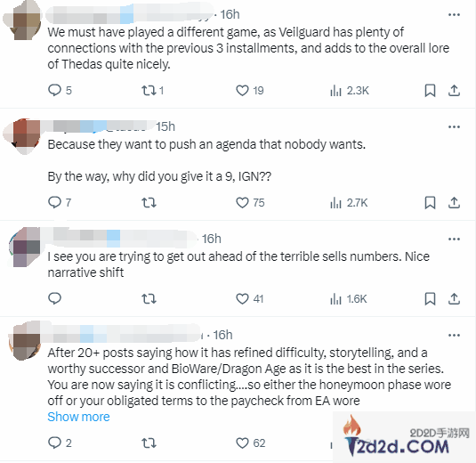Viewport: 476px width, 463px height.
Task: Bookmark the Veilguard lore tweet
Action: coord(430,90)
